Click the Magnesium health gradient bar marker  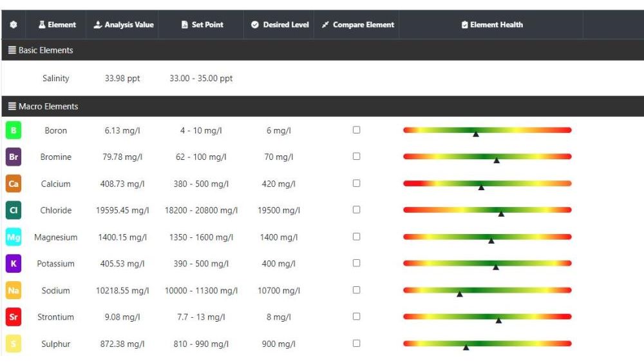pyautogui.click(x=491, y=240)
